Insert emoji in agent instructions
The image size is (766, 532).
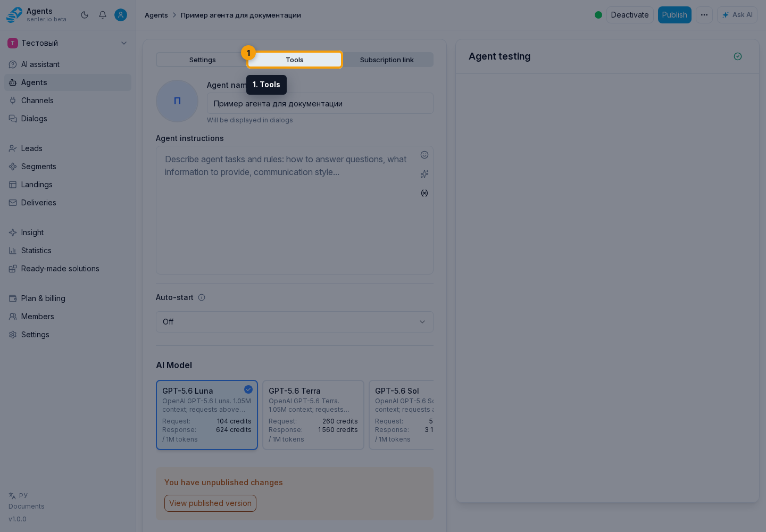click(x=424, y=155)
